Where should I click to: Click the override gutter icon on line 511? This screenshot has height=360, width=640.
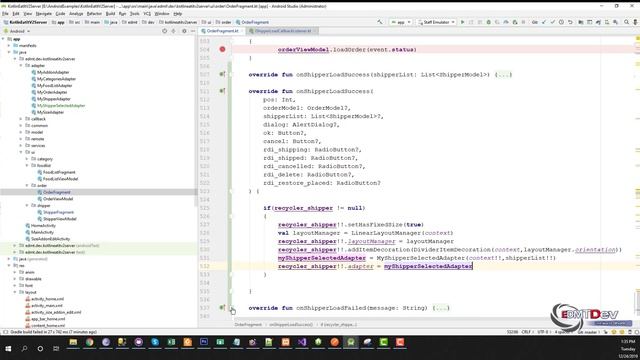222,91
